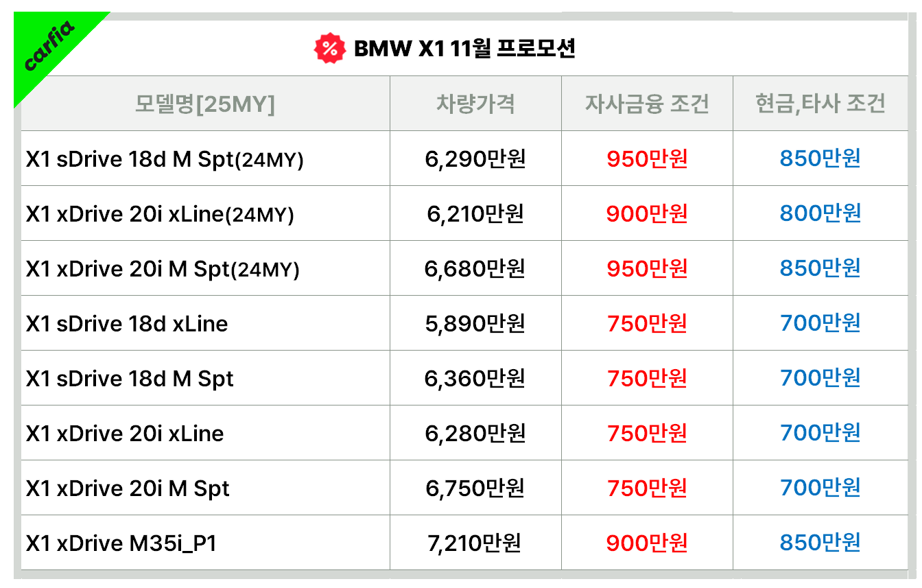The image size is (922, 588).
Task: Click X1 sDrive 18d M Spt(24MY) model name
Action: (x=165, y=159)
